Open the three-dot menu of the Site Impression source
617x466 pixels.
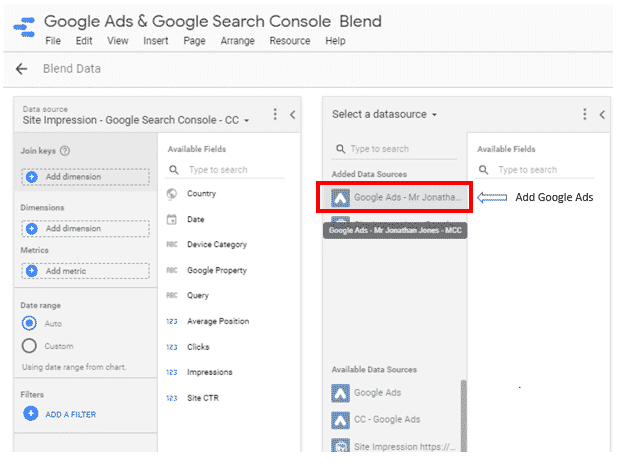(275, 115)
